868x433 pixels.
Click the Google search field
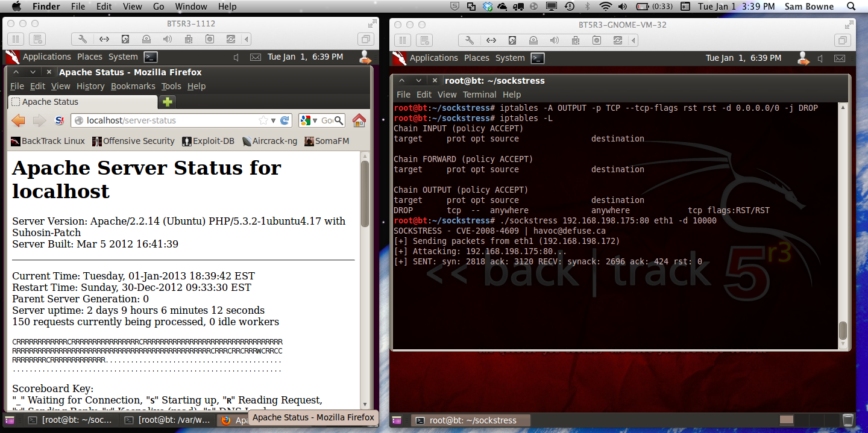coord(327,120)
